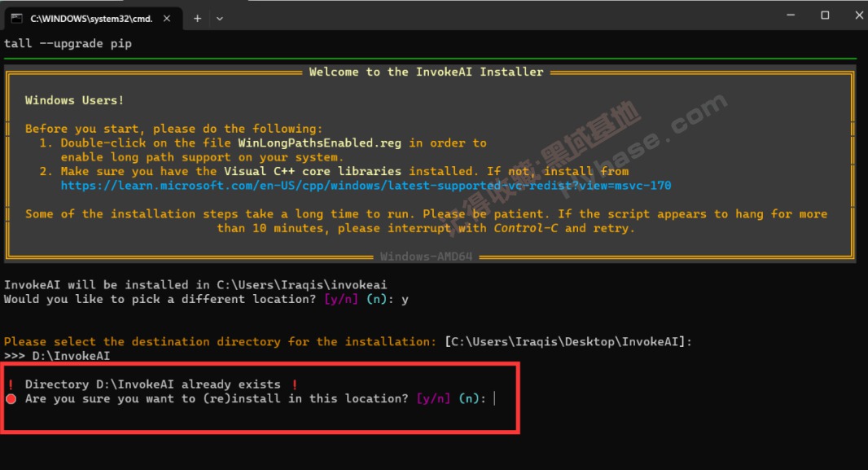
Task: Click the C:\Users\Iraqis\invokeai install path
Action: (302, 285)
